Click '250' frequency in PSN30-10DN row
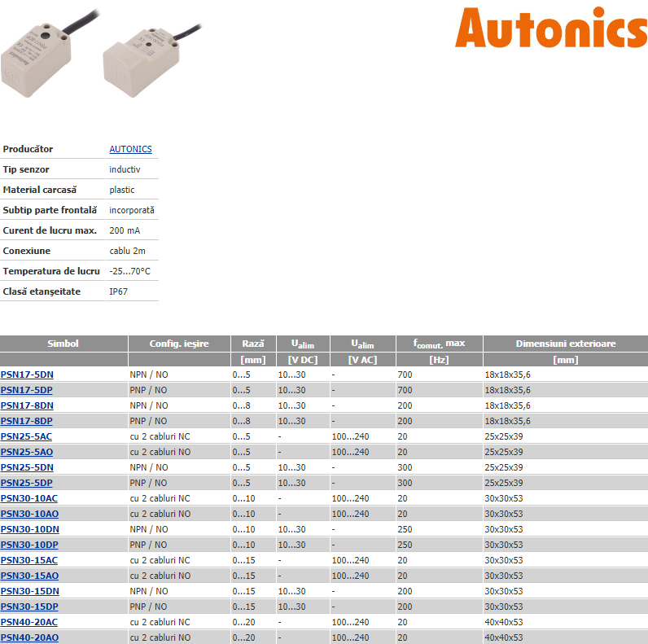648x644 pixels. point(405,529)
